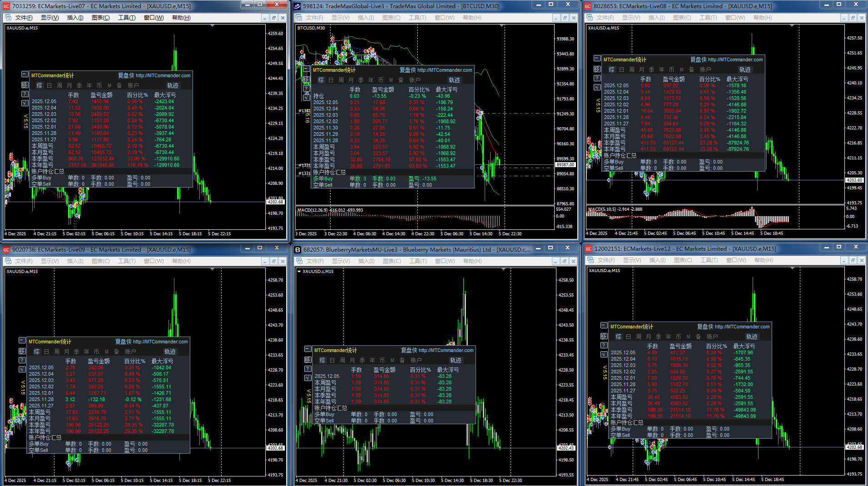Screen dimensions: 868x486
Task: Click the chart document icon in window 7033259 menu bar
Action: tap(8, 18)
